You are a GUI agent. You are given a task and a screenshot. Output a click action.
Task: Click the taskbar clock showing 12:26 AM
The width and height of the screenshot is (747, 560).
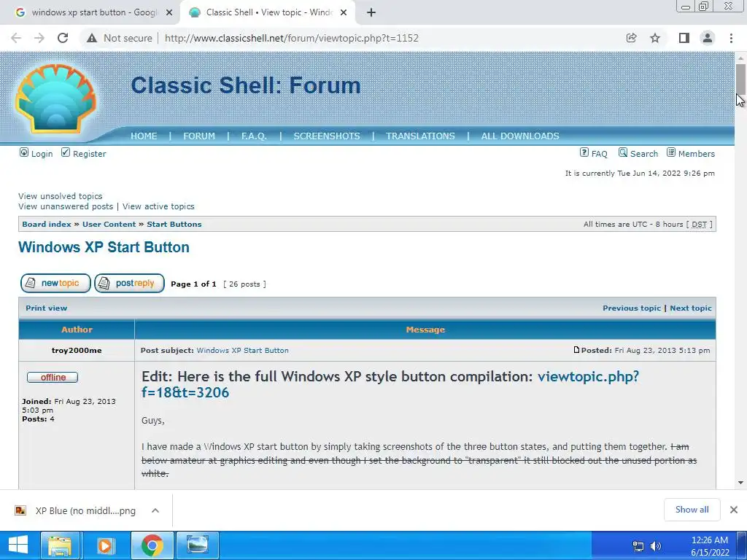coord(710,546)
